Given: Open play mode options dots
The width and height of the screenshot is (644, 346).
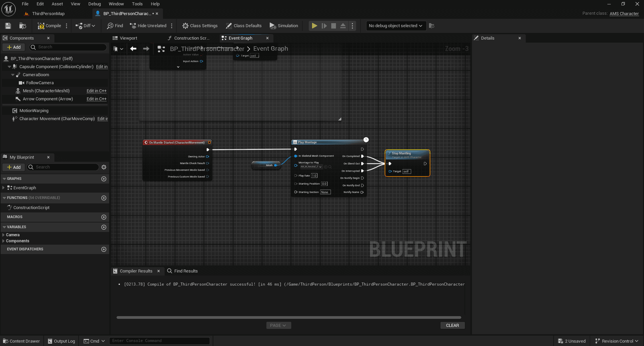Looking at the screenshot, I should pos(352,26).
